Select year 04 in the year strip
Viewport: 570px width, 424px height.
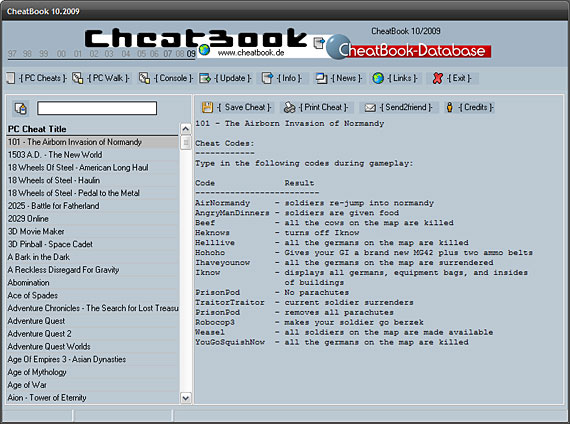pyautogui.click(x=126, y=54)
